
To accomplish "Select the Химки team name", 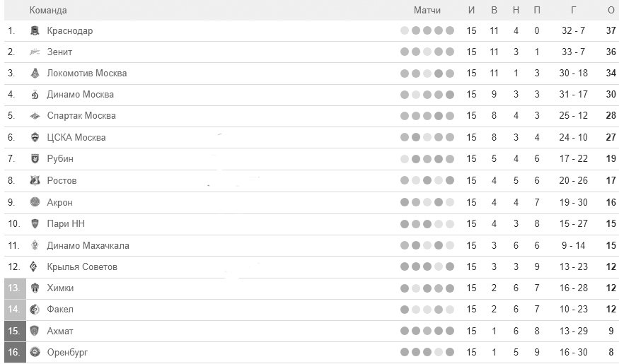I will tap(60, 288).
